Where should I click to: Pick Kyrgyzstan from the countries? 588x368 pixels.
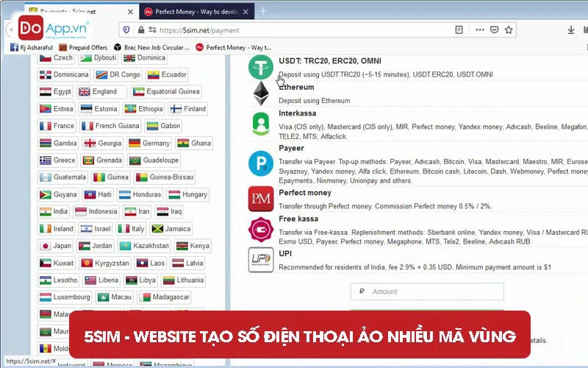pos(105,263)
